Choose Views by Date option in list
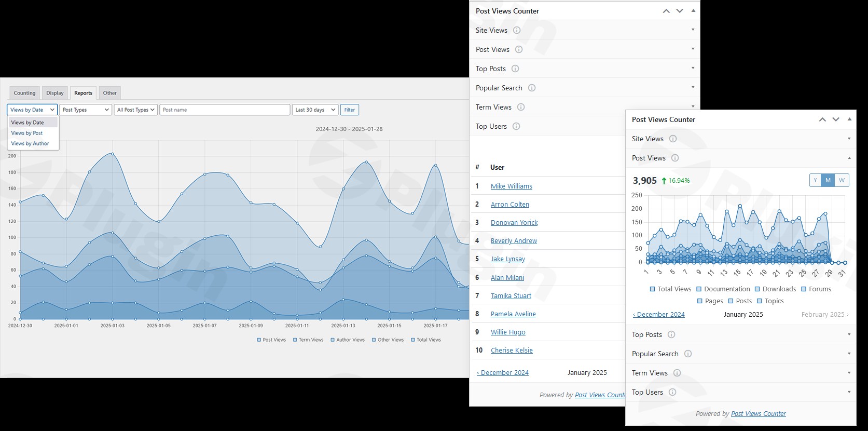The width and height of the screenshot is (868, 431). [x=33, y=123]
